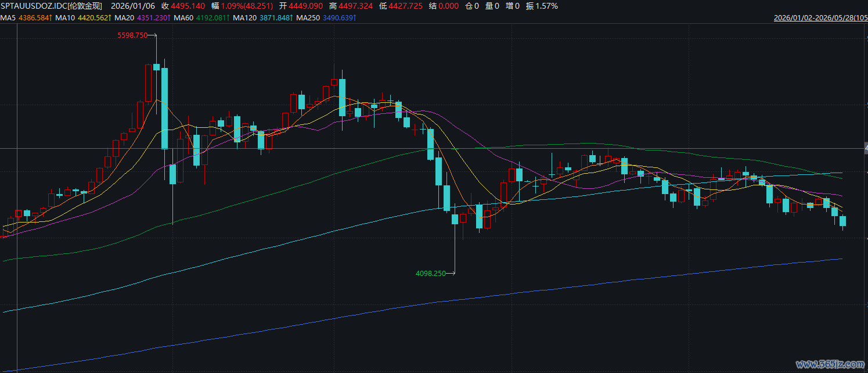This screenshot has width=868, height=373.
Task: Click the closing price 4495.140
Action: [188, 6]
